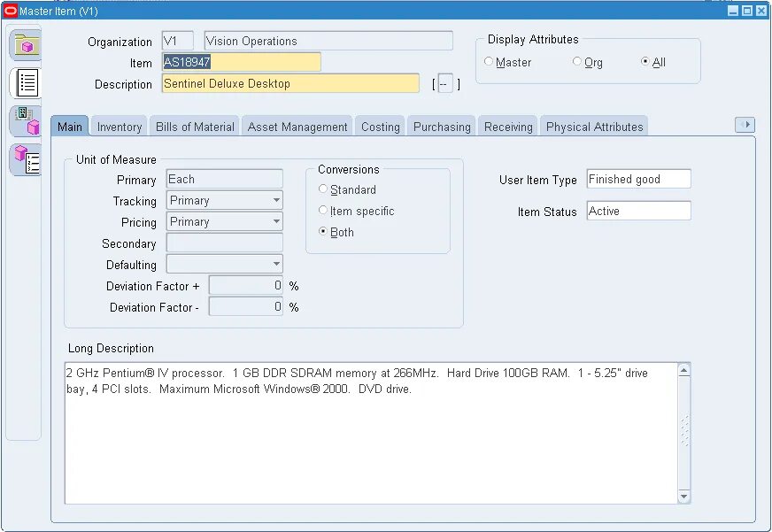Click the Item field AS18947
Viewport: 772px width, 532px height.
[241, 62]
